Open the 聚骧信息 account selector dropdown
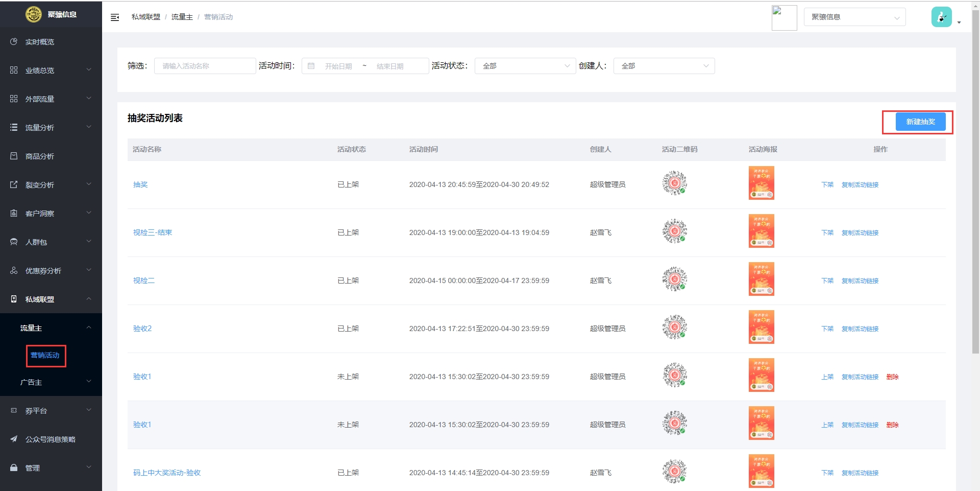980x491 pixels. (x=854, y=17)
